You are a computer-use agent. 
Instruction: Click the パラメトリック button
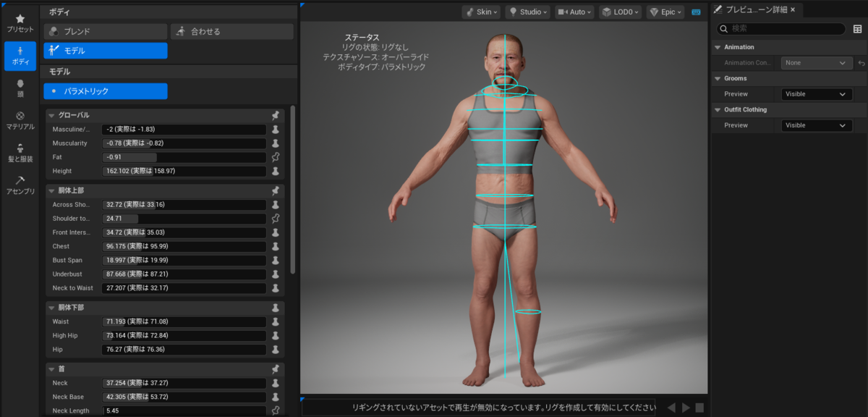(x=106, y=91)
